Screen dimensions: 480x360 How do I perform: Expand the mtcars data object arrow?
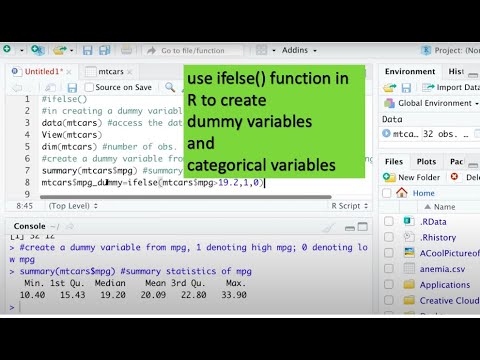[386, 134]
